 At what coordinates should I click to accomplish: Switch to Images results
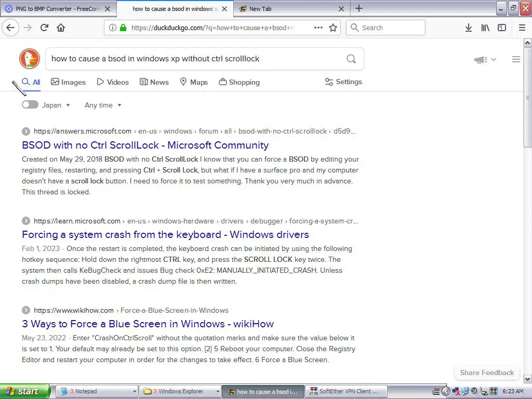(x=68, y=82)
